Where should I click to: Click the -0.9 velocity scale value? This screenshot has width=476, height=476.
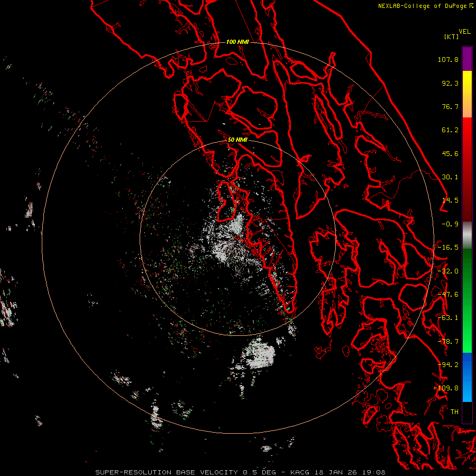[450, 224]
